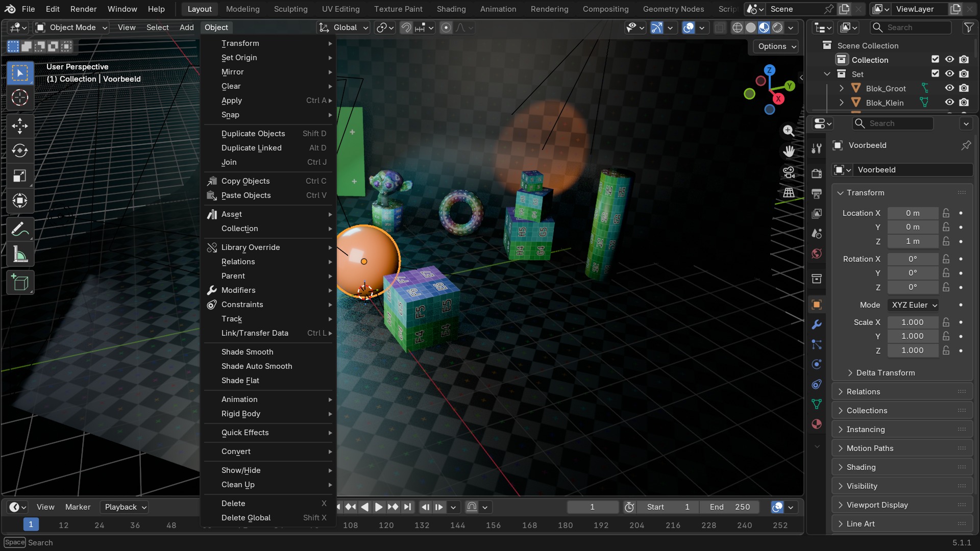This screenshot has height=551, width=980.
Task: Activate the 3D Cursor tool
Action: click(20, 97)
